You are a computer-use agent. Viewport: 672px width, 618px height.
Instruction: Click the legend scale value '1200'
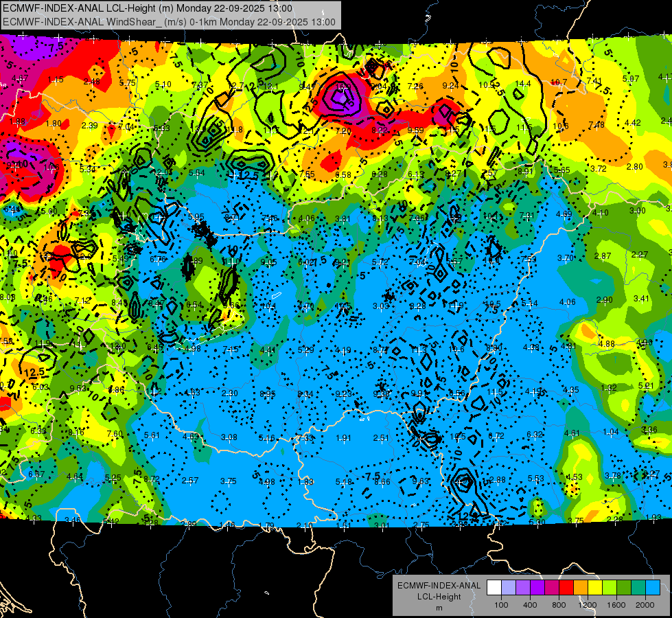tap(588, 605)
